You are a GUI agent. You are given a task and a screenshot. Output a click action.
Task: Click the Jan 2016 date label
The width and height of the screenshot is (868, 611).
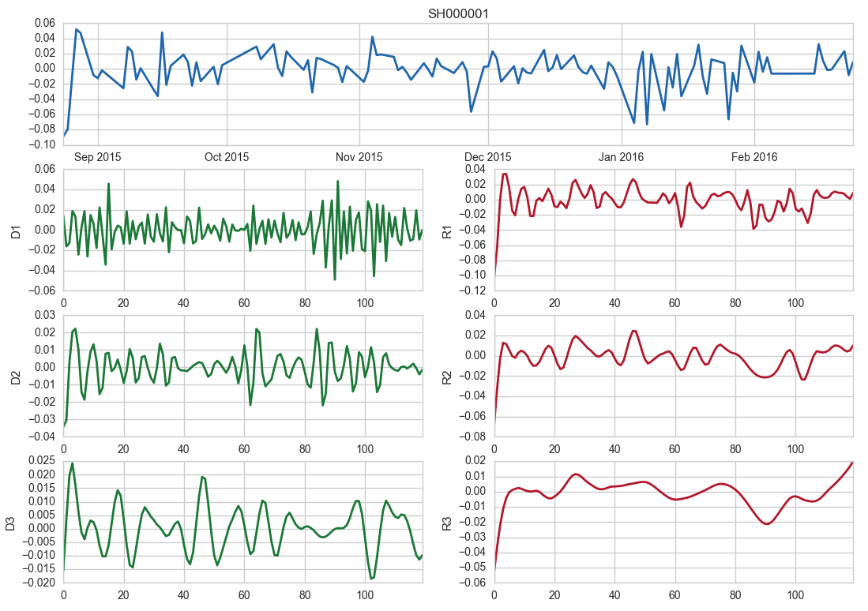[x=621, y=157]
